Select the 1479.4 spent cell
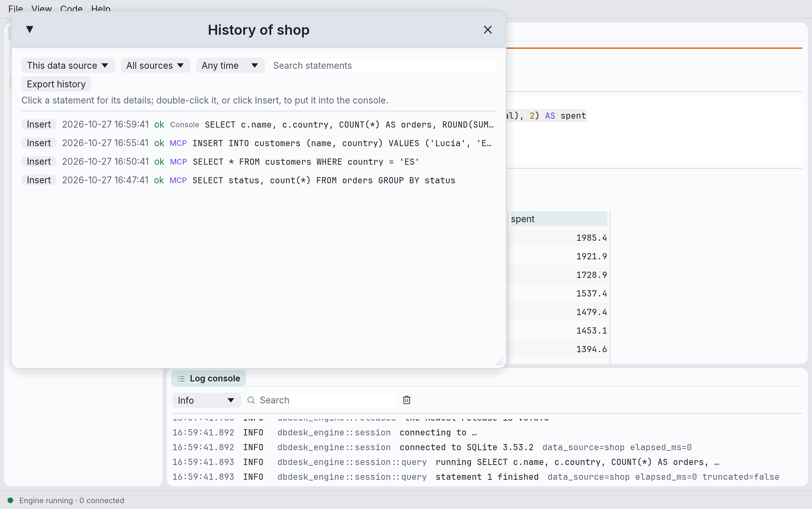Viewport: 812px width, 509px height. [x=558, y=312]
